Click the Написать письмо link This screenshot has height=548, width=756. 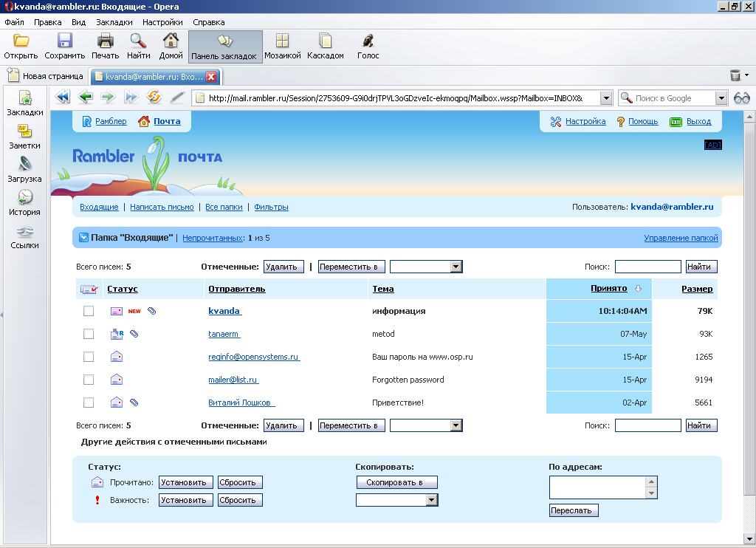click(x=162, y=207)
